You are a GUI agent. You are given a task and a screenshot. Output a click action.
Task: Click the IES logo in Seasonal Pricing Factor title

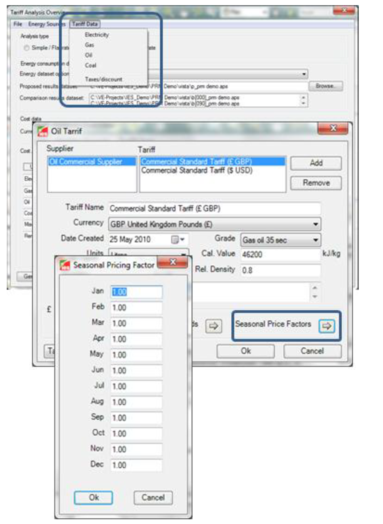(65, 265)
